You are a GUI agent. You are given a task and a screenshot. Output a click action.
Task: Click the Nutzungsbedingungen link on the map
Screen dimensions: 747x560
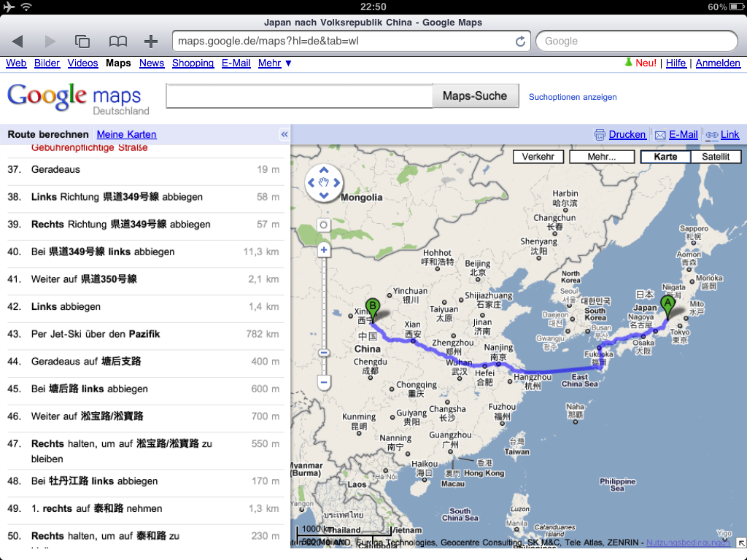[x=687, y=542]
